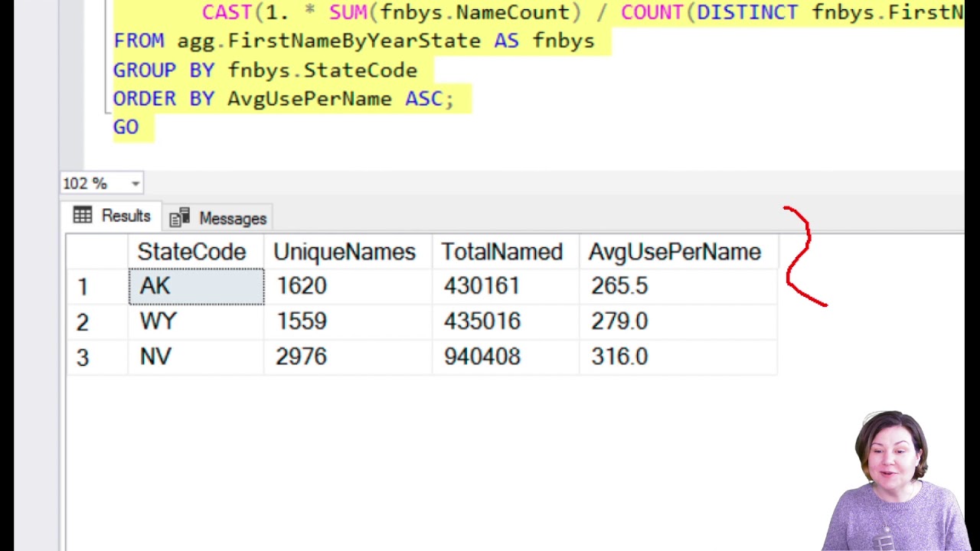Switch to the Results tab
Screen dimensions: 980x551
[113, 217]
